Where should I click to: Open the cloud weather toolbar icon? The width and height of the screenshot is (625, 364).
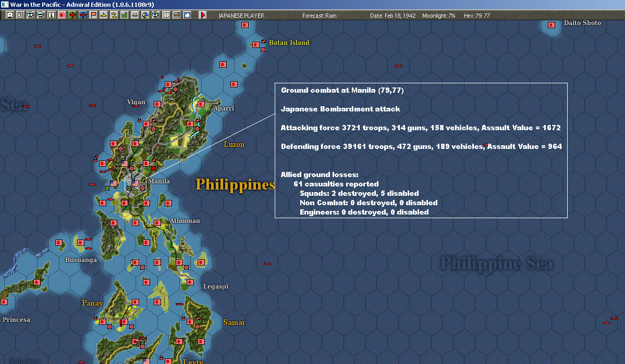pos(187,15)
